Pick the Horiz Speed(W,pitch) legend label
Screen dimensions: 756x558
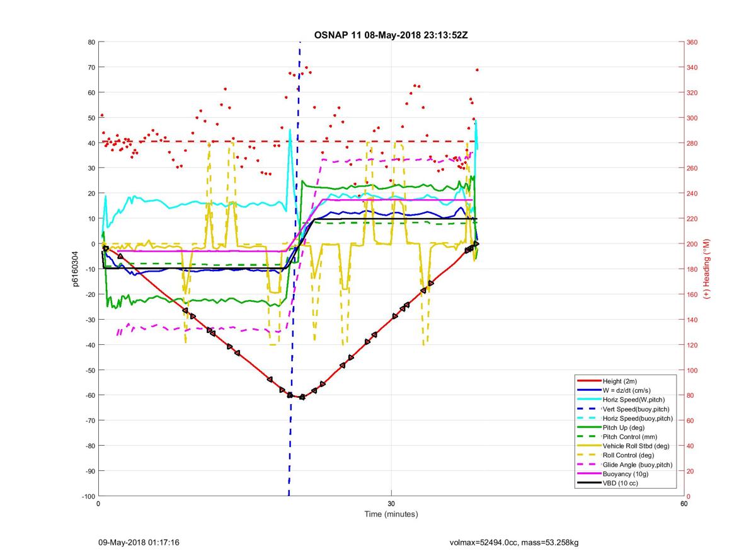click(x=633, y=400)
